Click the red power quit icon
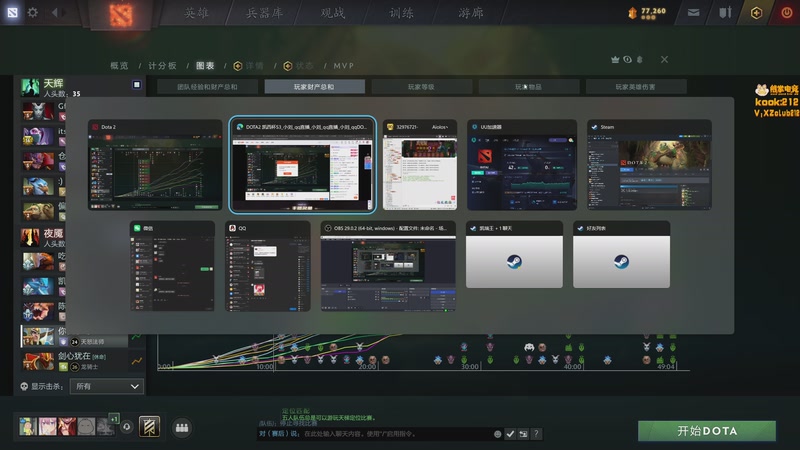 tap(787, 13)
